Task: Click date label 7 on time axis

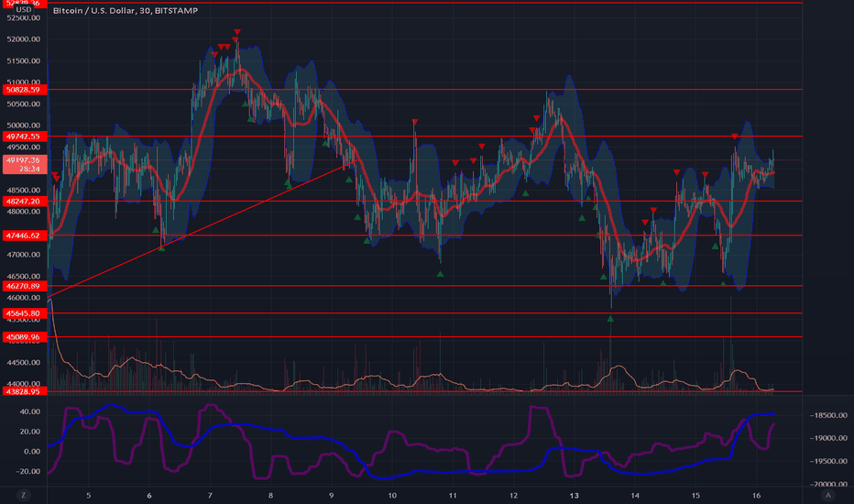Action: (210, 495)
